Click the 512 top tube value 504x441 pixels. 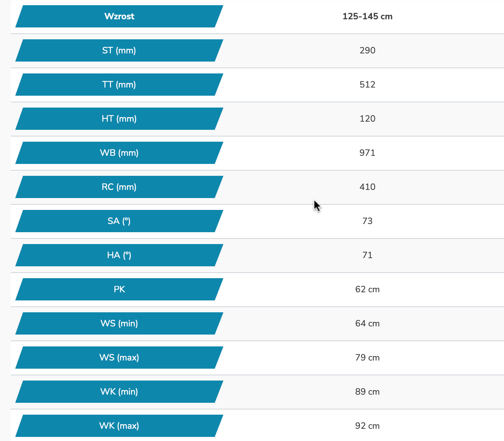tap(367, 85)
